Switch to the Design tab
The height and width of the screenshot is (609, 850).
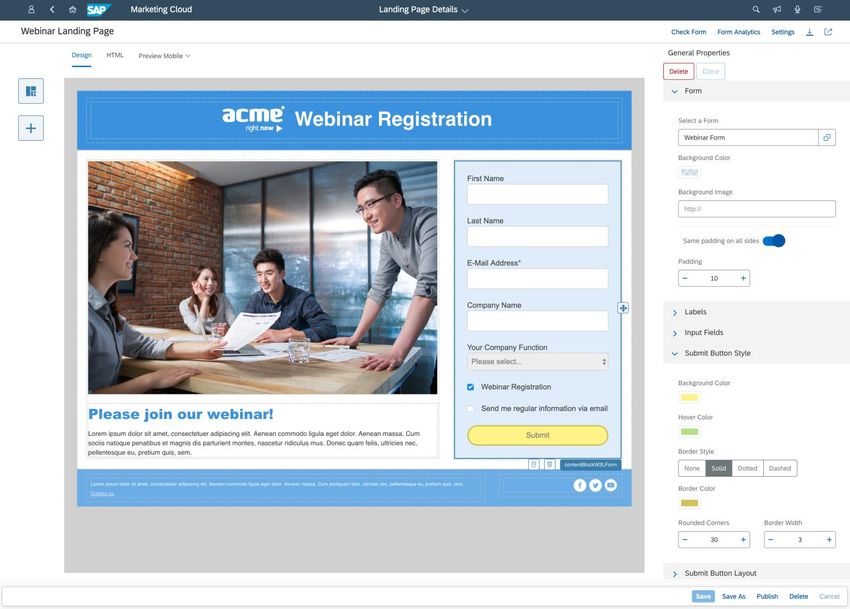[81, 55]
